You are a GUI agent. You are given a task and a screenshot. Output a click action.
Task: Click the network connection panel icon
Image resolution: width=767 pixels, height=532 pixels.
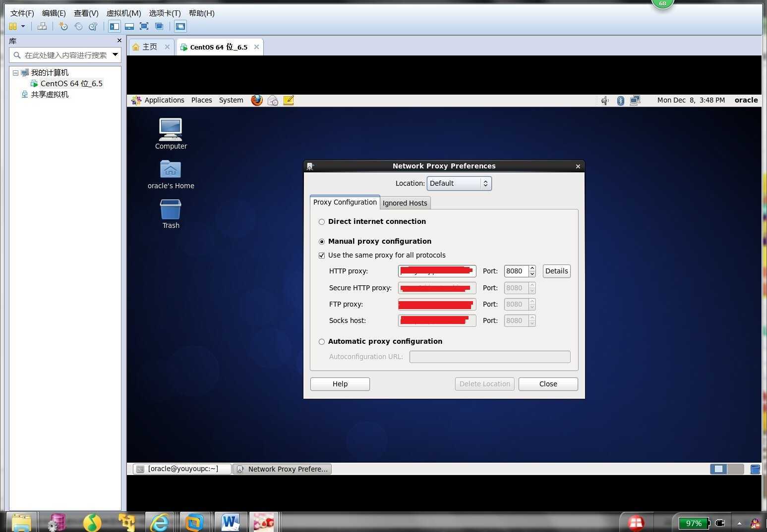pyautogui.click(x=635, y=101)
